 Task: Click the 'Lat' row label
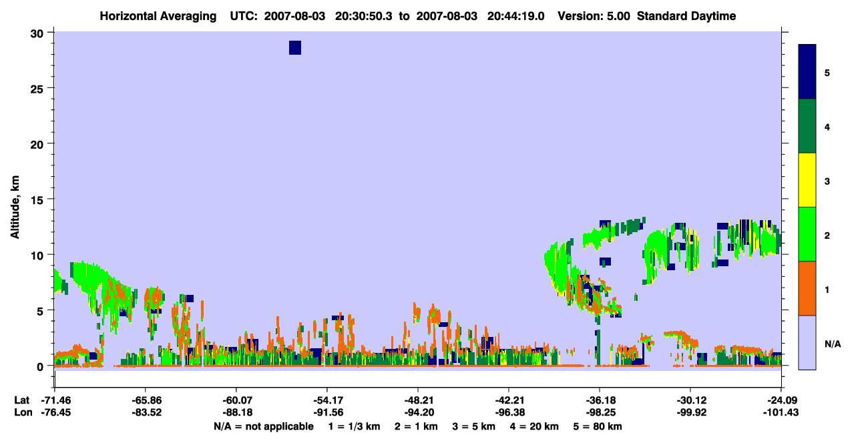(x=22, y=400)
